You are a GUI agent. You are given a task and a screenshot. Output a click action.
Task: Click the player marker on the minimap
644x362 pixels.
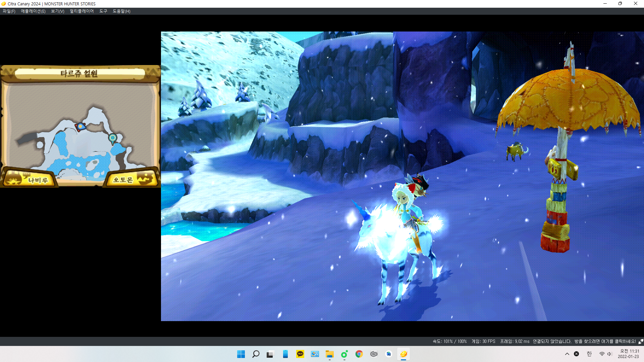coord(80,126)
